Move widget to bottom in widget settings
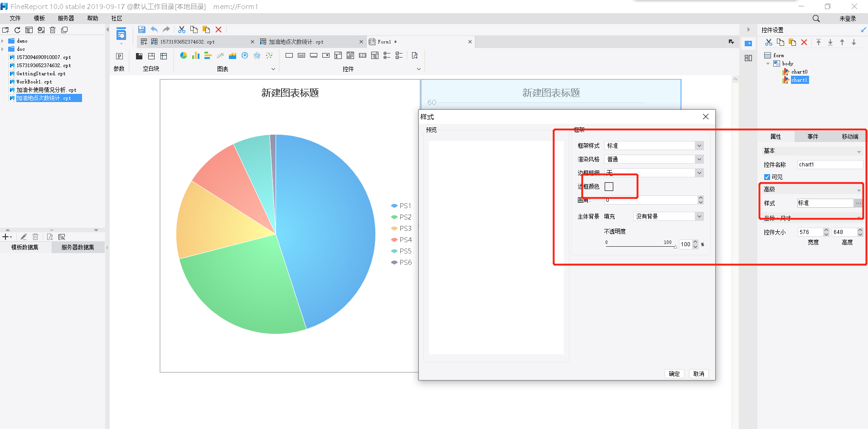Image resolution: width=868 pixels, height=429 pixels. point(830,42)
